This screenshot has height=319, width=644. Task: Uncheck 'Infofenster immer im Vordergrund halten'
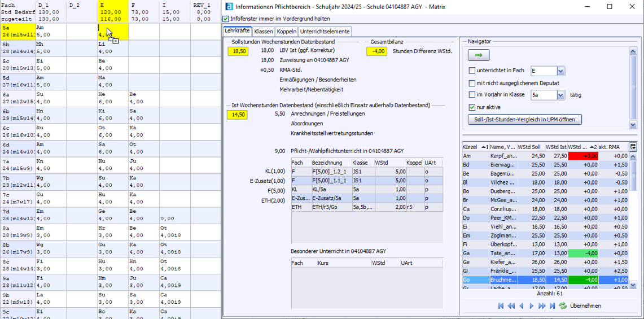pos(226,19)
